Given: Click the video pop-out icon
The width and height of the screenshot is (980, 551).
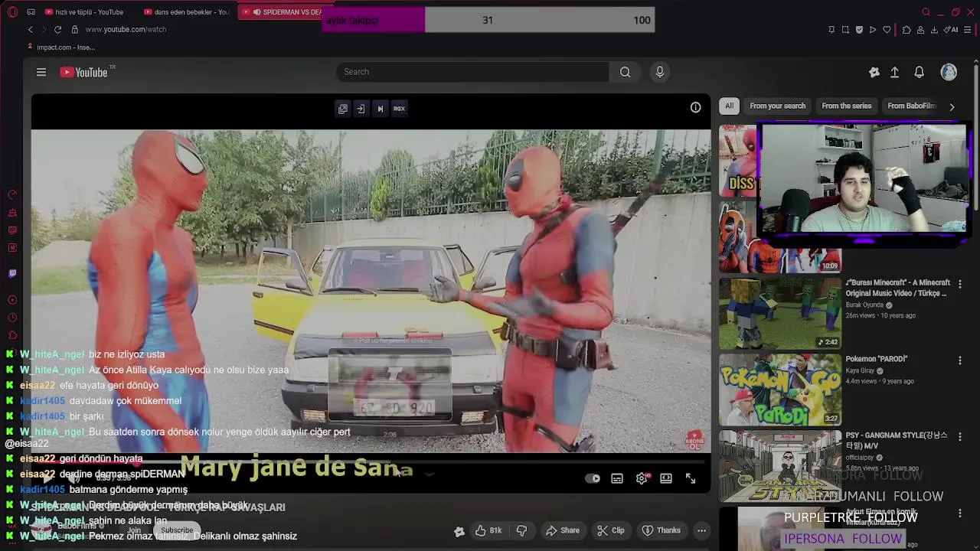Looking at the screenshot, I should pos(343,109).
